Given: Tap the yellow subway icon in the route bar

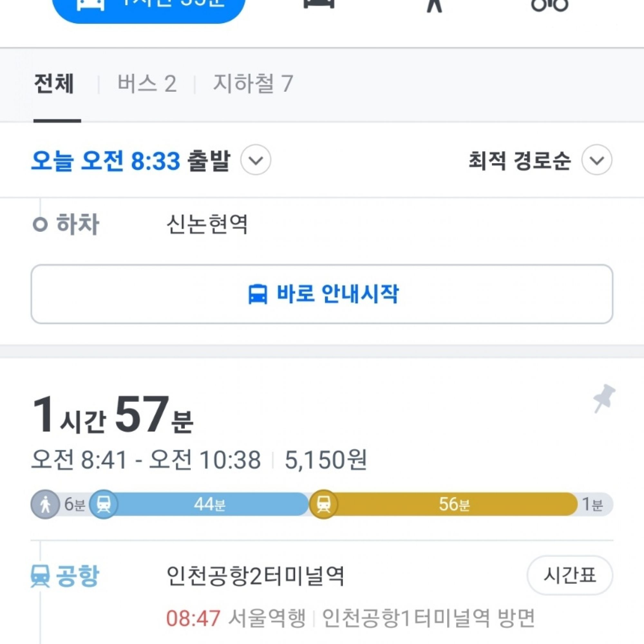Looking at the screenshot, I should (x=323, y=504).
